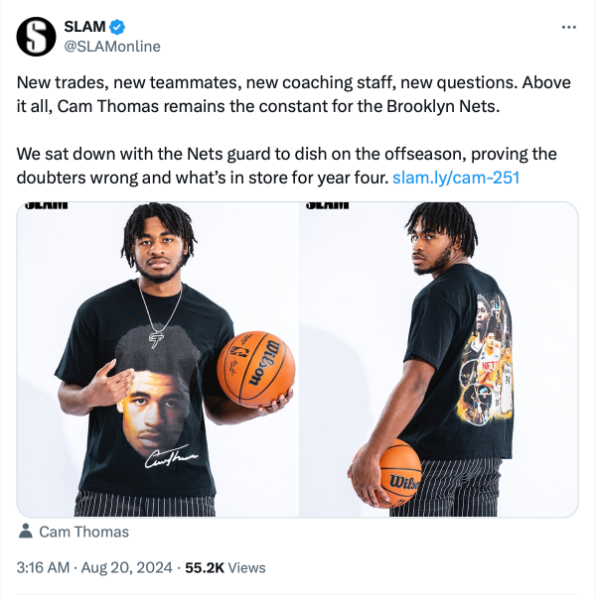Screen dimensions: 598x598
Task: Click the person tag icon
Action: point(26,531)
